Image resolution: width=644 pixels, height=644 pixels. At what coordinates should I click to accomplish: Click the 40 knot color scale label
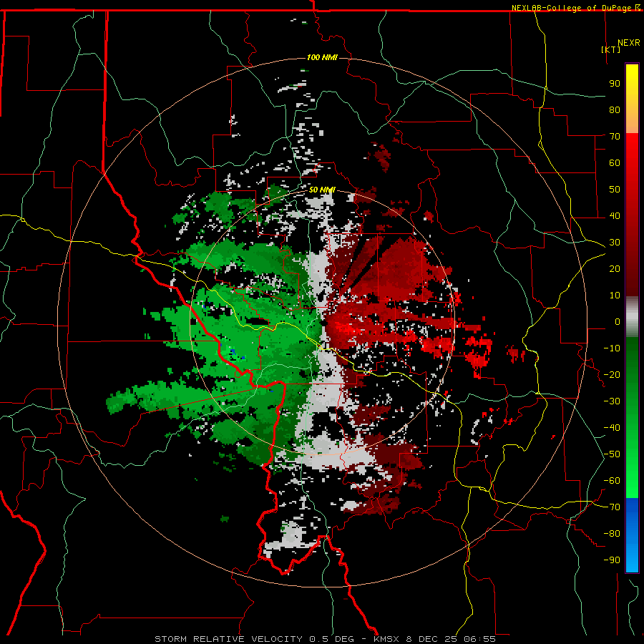615,215
